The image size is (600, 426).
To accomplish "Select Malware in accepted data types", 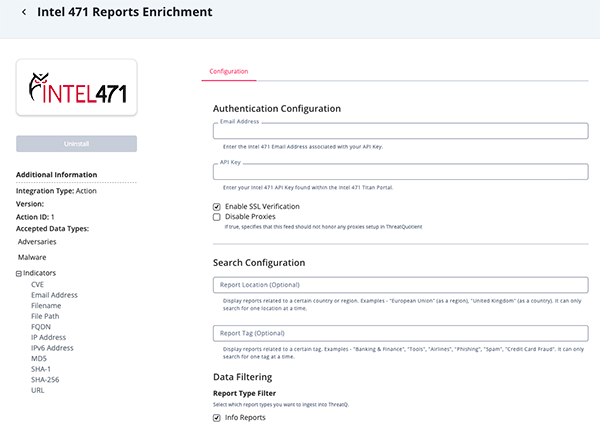I will coord(32,258).
